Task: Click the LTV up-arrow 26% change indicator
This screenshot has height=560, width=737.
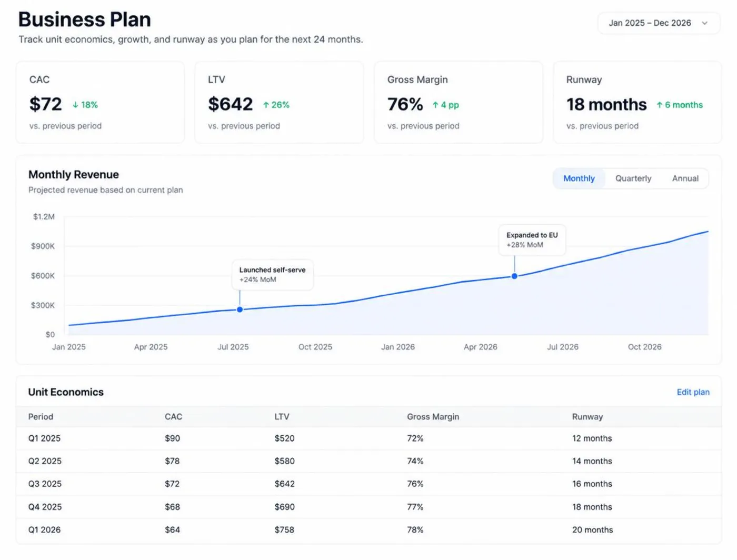Action: pos(276,105)
